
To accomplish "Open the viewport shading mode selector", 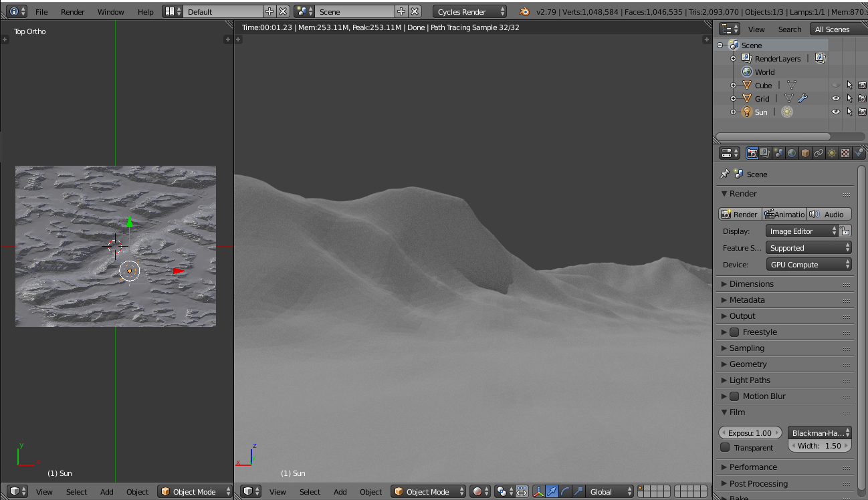I will pyautogui.click(x=480, y=491).
